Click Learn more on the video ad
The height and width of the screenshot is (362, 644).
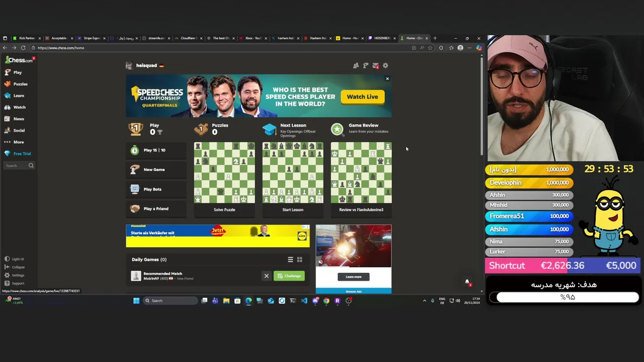tap(354, 277)
